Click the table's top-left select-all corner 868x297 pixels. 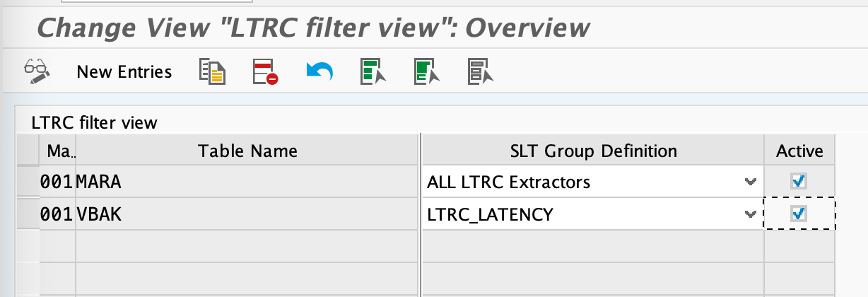point(28,151)
